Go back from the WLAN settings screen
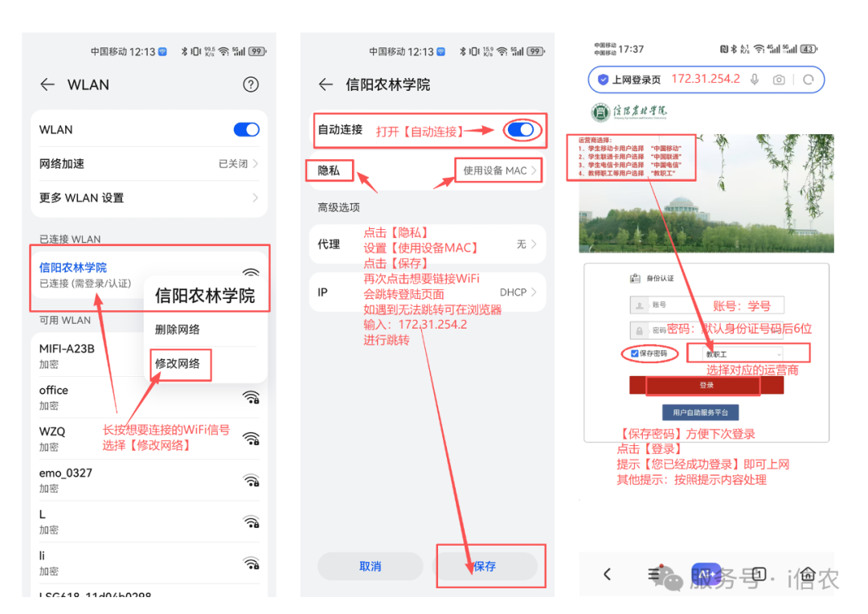 click(x=47, y=84)
